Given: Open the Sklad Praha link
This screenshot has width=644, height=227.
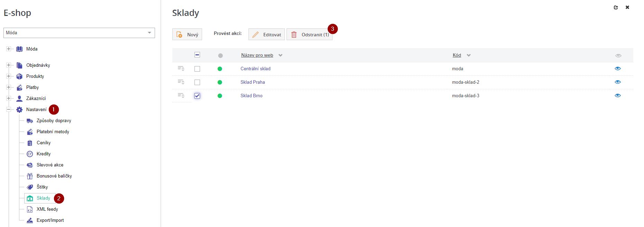Looking at the screenshot, I should (x=253, y=82).
